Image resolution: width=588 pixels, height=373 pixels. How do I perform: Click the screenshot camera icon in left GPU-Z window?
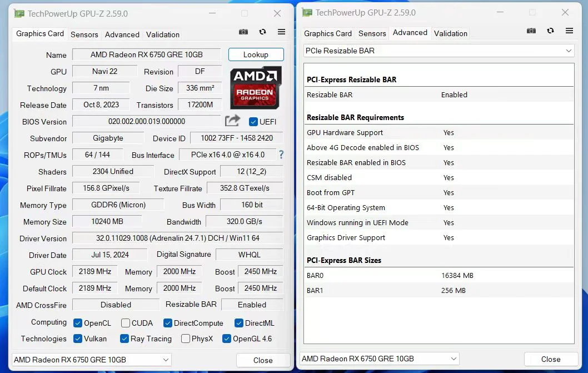pos(243,32)
